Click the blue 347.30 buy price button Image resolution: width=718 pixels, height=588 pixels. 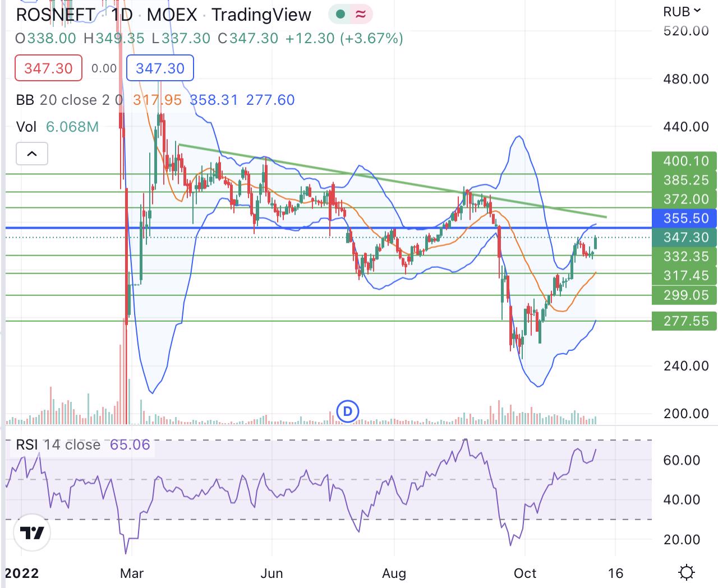160,68
